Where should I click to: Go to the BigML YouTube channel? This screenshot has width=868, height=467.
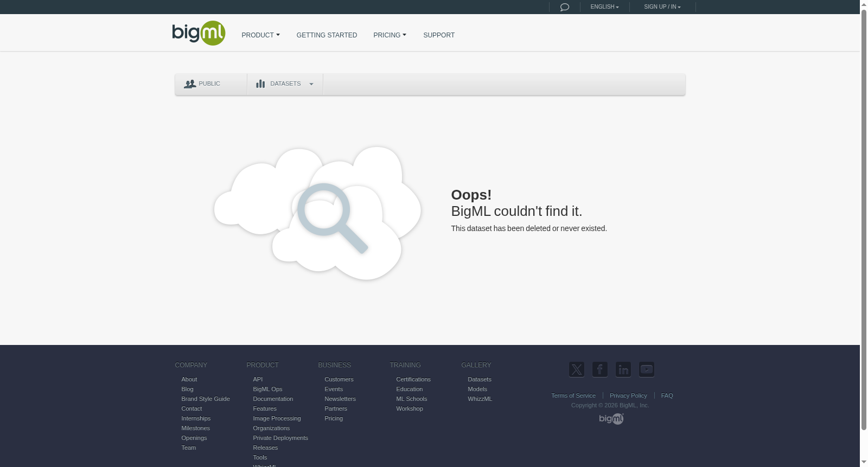tap(647, 369)
